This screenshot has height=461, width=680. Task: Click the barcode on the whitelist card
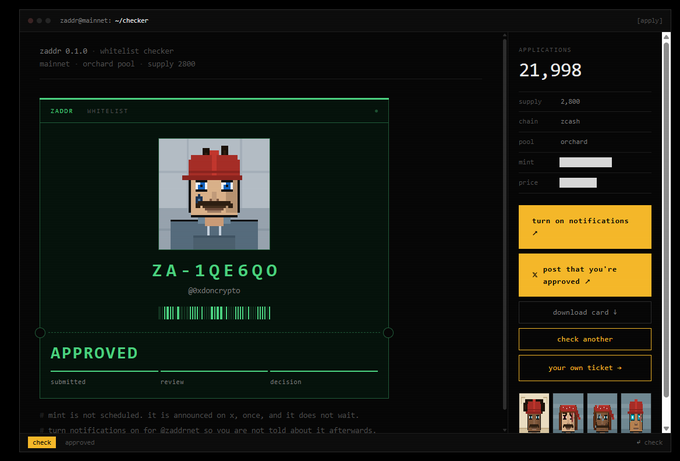(214, 313)
